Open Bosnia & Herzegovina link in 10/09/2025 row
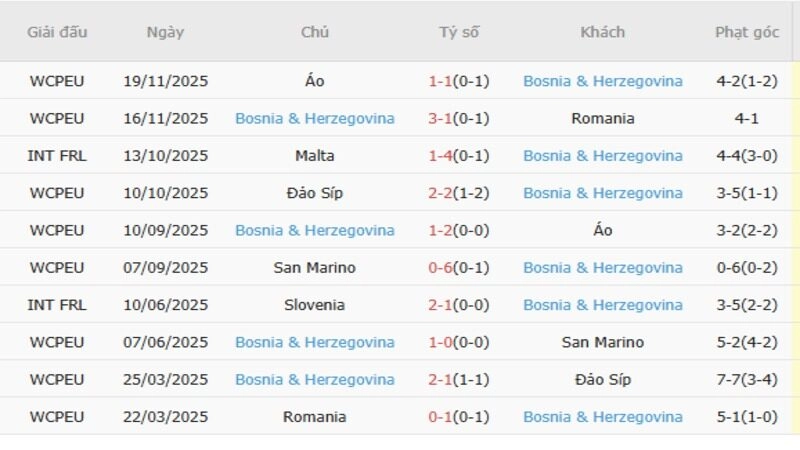This screenshot has height=450, width=800. click(315, 230)
